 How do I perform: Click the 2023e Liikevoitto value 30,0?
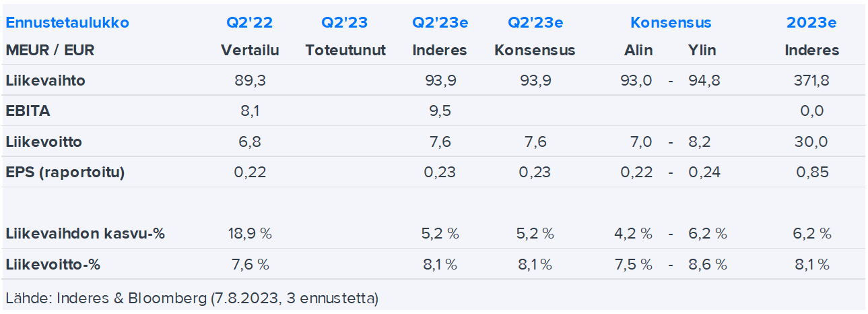pos(811,142)
